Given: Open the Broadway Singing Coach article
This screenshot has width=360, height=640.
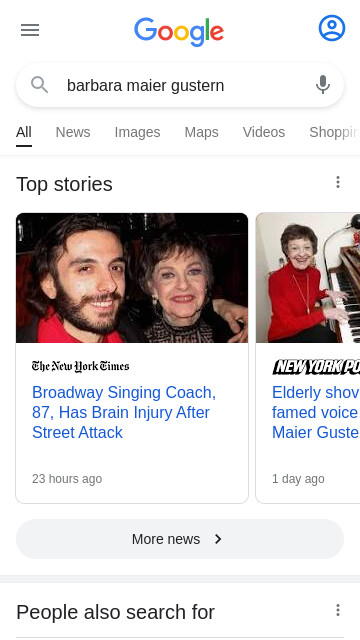Looking at the screenshot, I should (124, 412).
